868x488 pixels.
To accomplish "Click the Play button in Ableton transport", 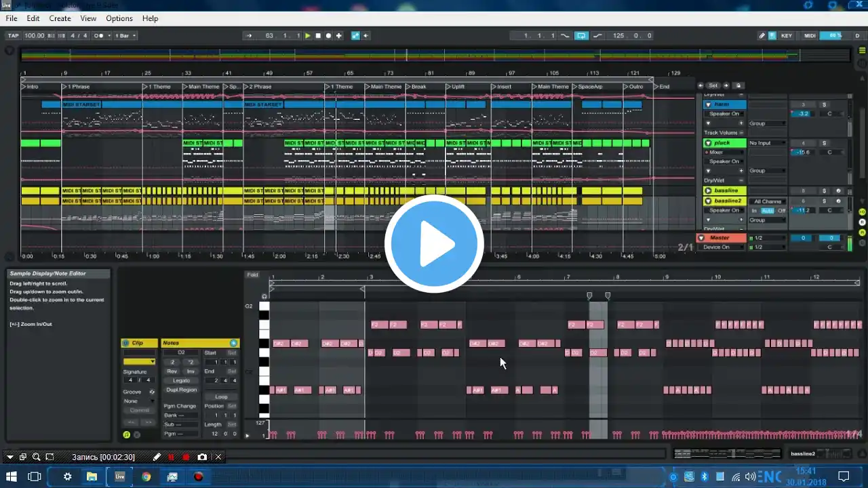I will tap(308, 36).
